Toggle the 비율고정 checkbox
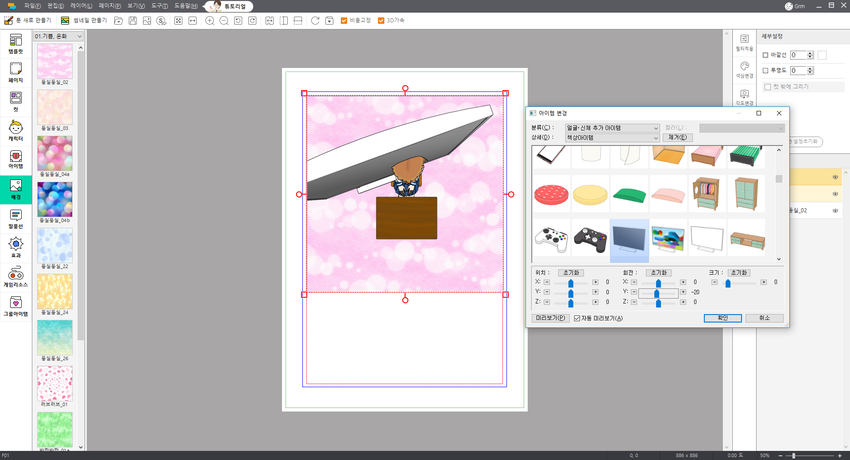This screenshot has height=460, width=850. 344,21
